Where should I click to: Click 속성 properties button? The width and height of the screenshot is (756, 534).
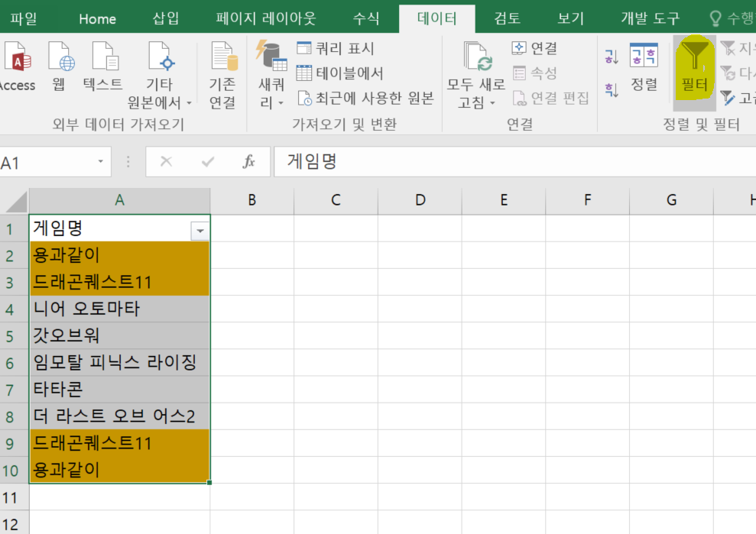(534, 73)
